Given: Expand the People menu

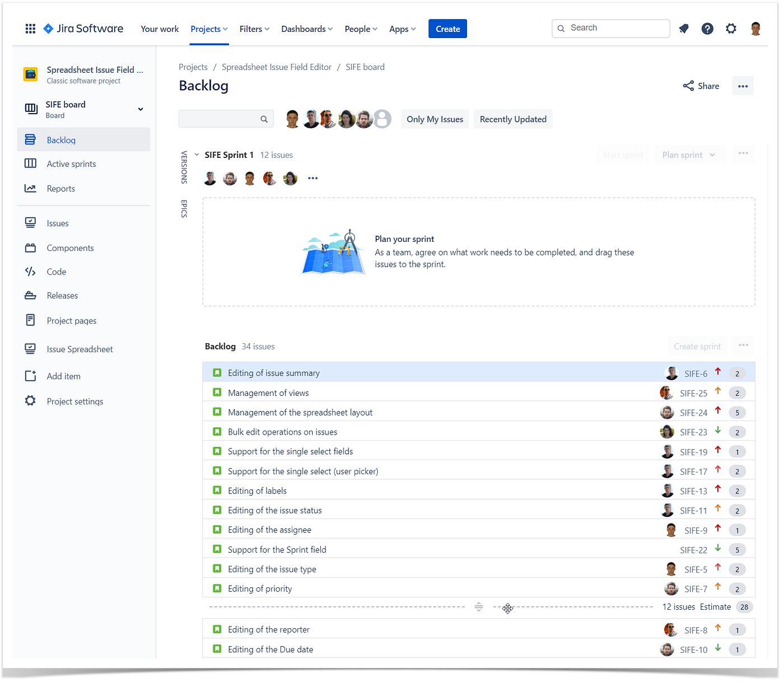Looking at the screenshot, I should point(361,29).
